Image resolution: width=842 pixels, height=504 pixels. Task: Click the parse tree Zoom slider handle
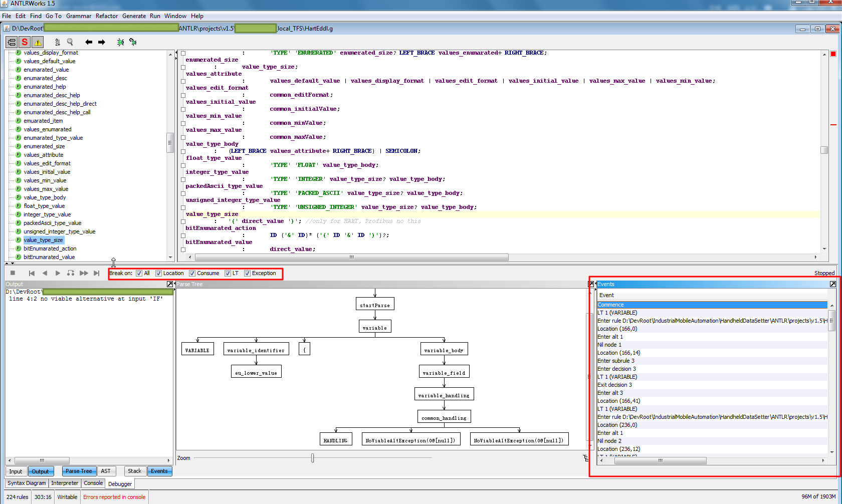click(x=312, y=458)
